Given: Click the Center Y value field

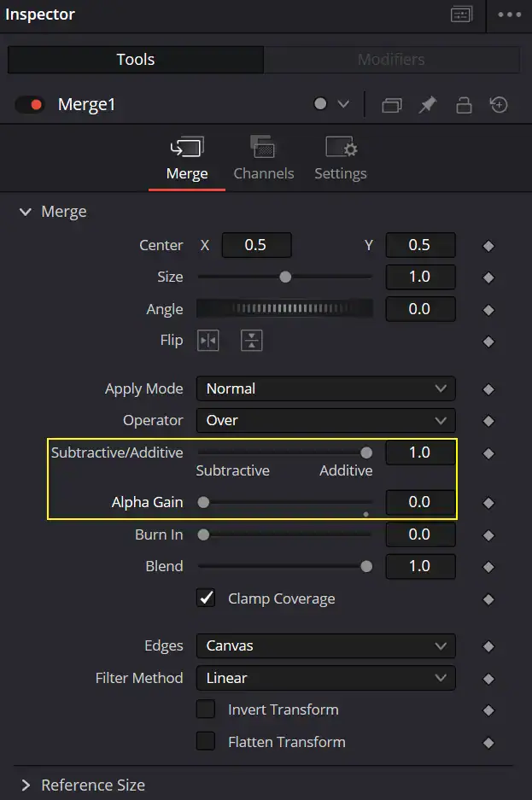Looking at the screenshot, I should click(x=420, y=245).
